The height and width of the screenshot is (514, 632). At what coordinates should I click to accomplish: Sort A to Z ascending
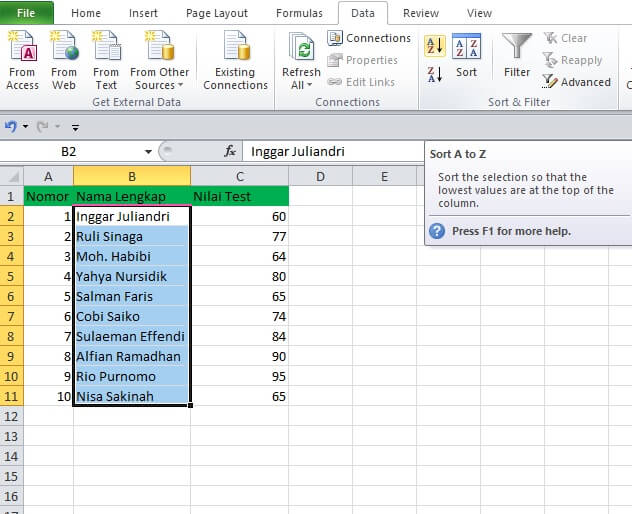[x=434, y=46]
